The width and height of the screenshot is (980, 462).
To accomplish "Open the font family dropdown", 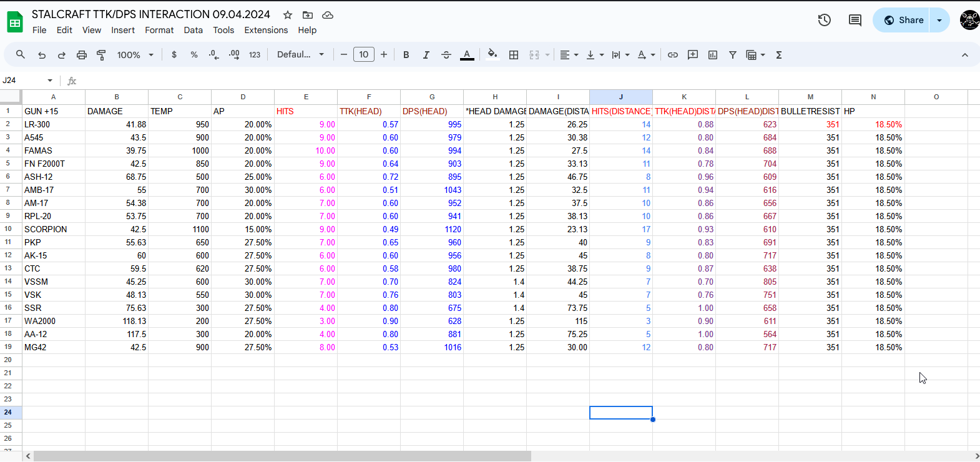I will [x=301, y=55].
